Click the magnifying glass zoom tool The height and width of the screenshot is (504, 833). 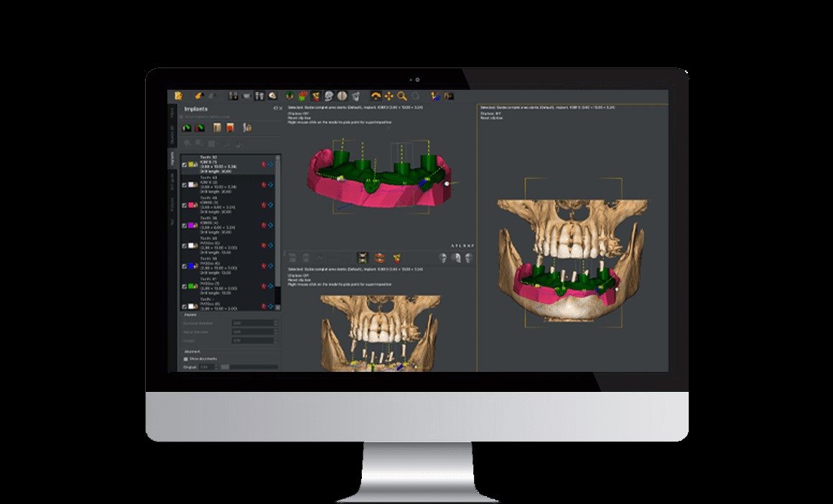pos(402,95)
